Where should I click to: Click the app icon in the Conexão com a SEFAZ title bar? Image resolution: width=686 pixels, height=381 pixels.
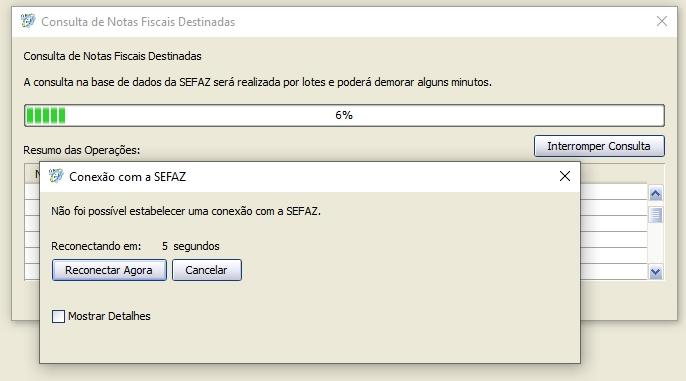click(56, 176)
